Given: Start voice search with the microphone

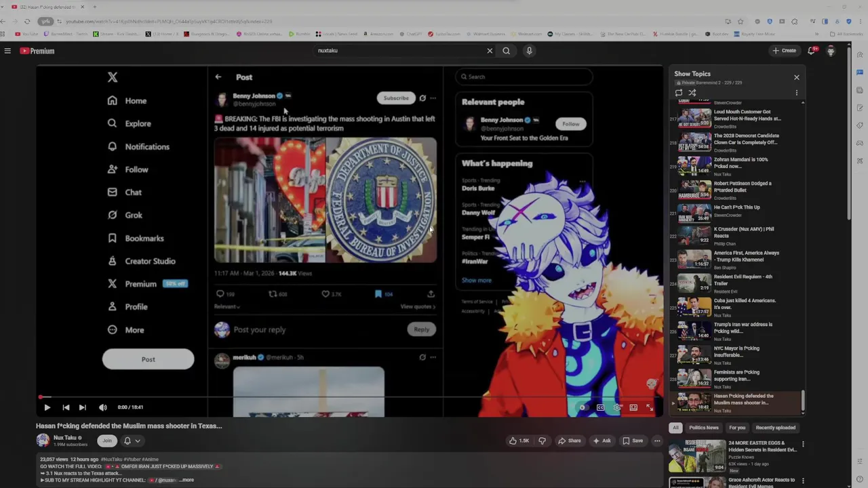Looking at the screenshot, I should coord(529,51).
